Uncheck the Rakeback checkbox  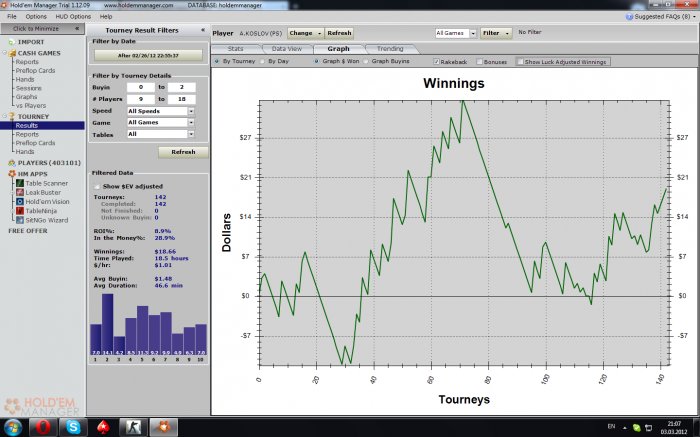[x=437, y=62]
